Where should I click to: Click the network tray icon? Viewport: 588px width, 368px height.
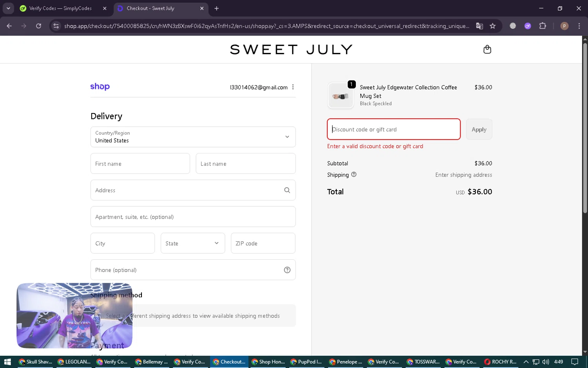tap(535, 362)
